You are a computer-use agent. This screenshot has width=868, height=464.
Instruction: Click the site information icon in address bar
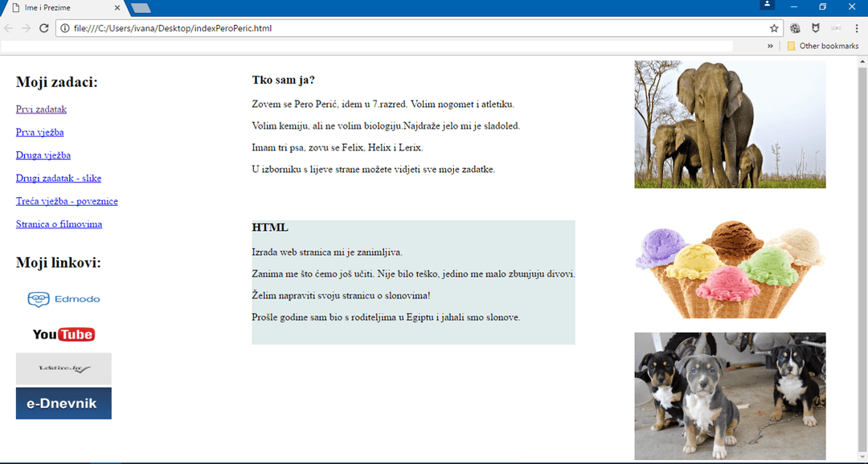point(64,28)
